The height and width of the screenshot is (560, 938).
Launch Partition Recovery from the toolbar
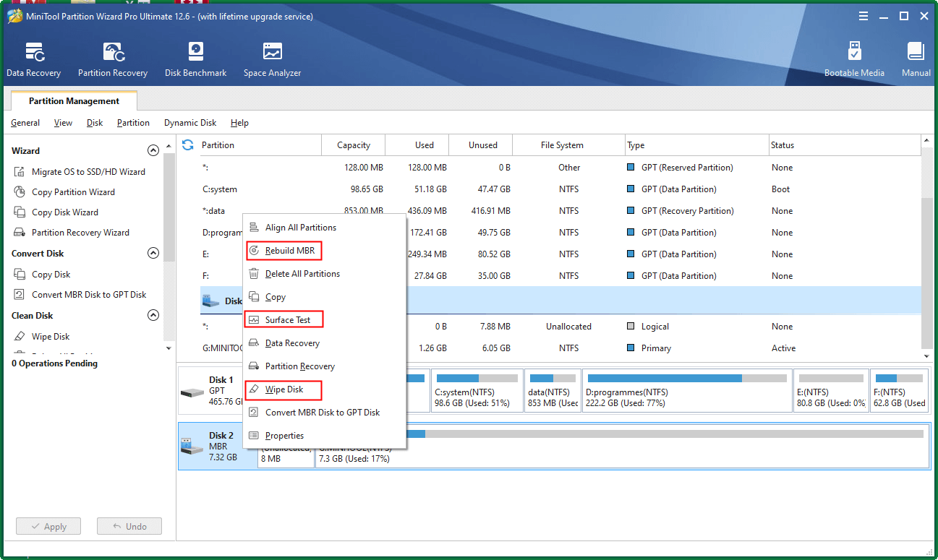point(113,59)
